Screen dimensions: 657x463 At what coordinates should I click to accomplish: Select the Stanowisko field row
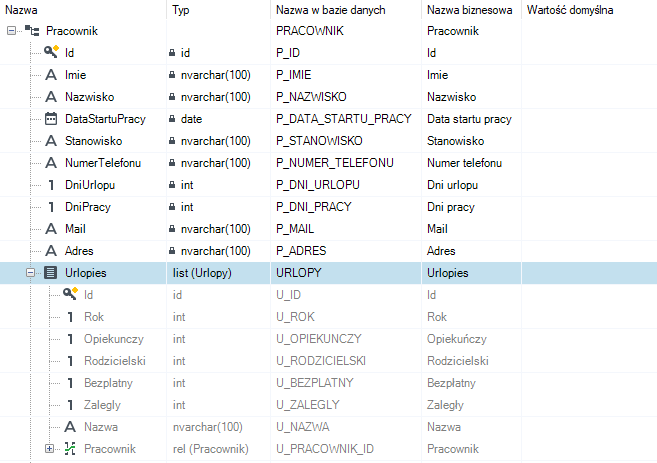point(328,141)
